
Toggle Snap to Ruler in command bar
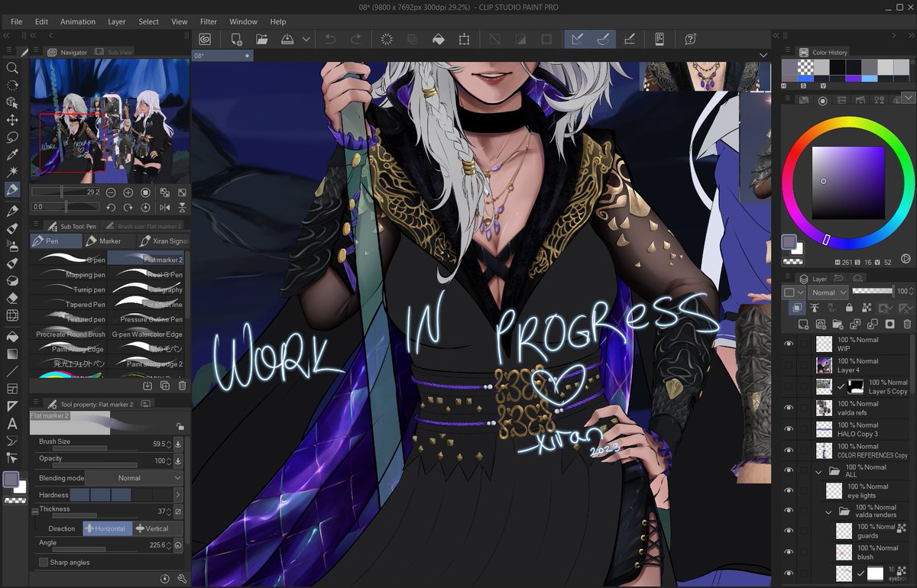[x=577, y=39]
